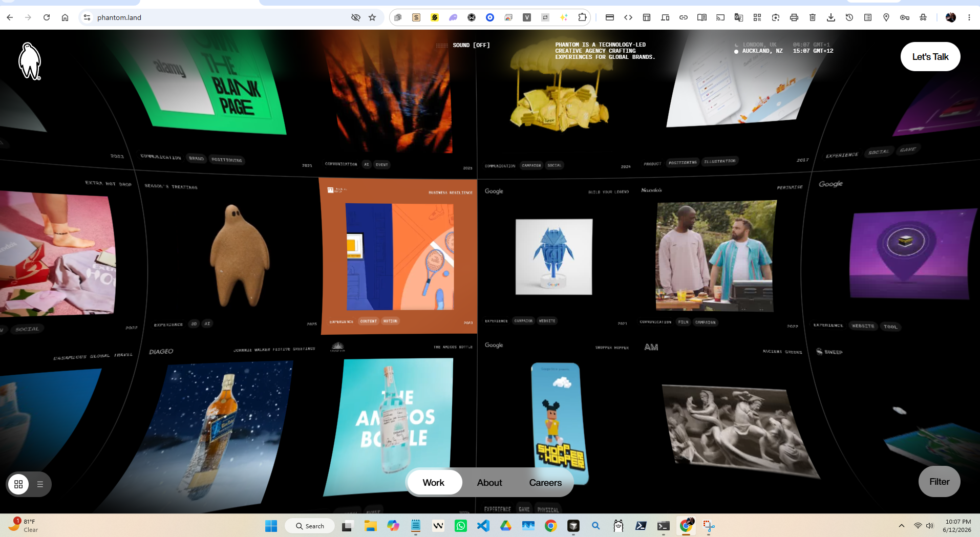Screen dimensions: 980x537
Task: Click the Phantom ghost logo
Action: click(x=30, y=61)
